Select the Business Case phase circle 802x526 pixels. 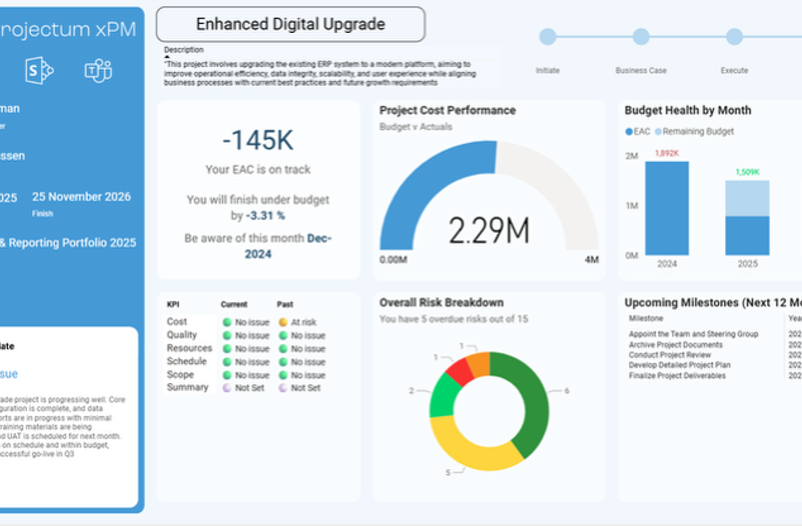click(641, 37)
